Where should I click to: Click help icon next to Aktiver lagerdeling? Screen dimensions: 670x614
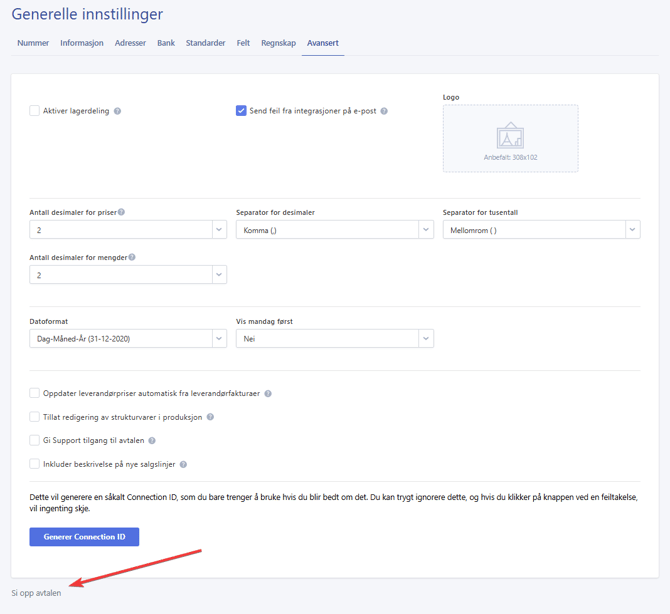click(118, 111)
